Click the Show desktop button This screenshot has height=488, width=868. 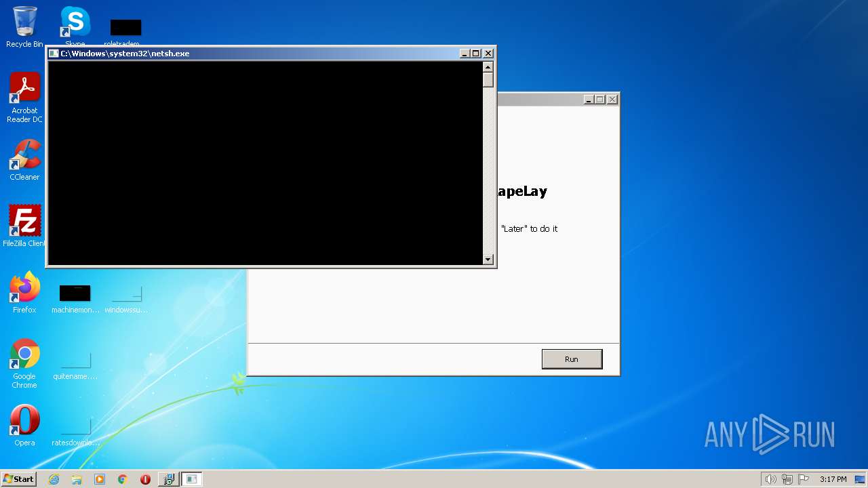click(x=861, y=479)
